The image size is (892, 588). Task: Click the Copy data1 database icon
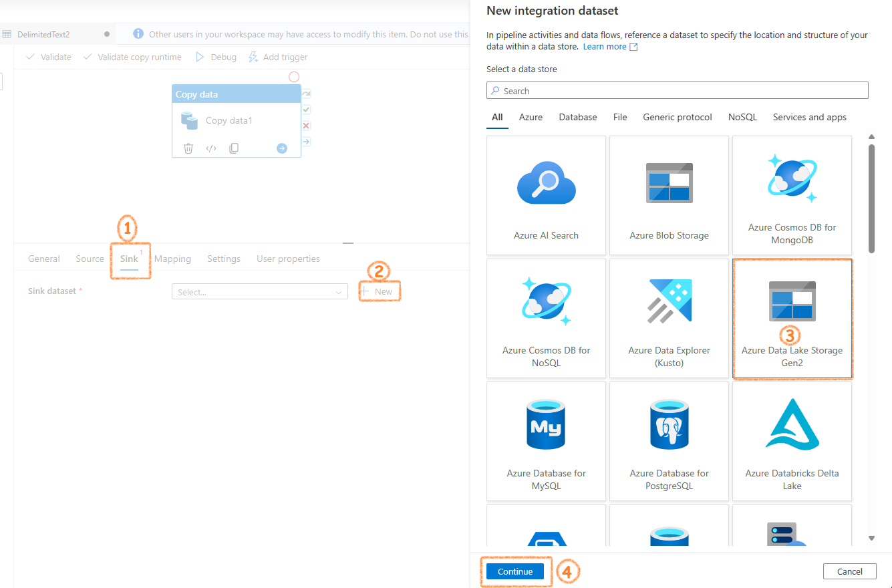click(x=190, y=121)
